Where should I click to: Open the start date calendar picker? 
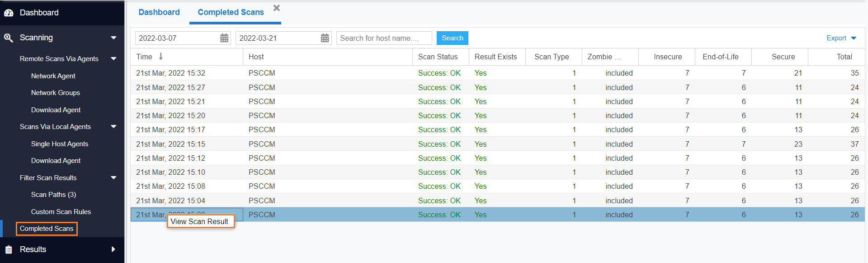tap(224, 38)
